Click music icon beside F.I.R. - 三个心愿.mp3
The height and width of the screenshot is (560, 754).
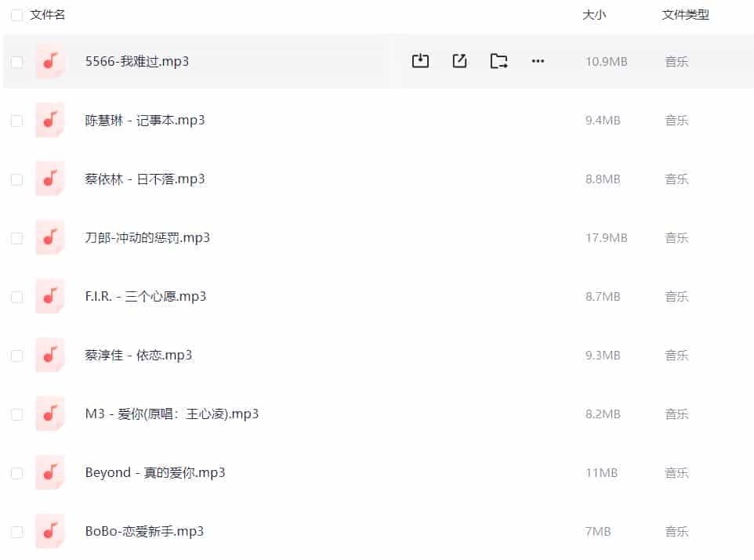pyautogui.click(x=49, y=297)
